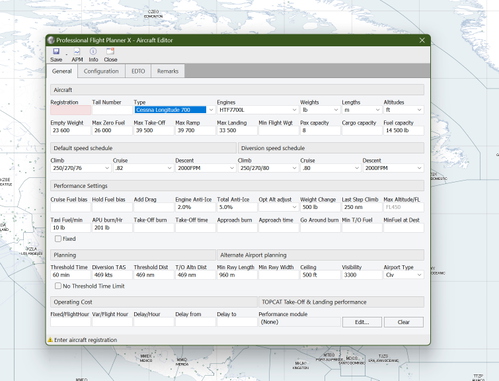The width and height of the screenshot is (499, 381).
Task: Click the Hold Fuel bias field
Action: point(112,207)
